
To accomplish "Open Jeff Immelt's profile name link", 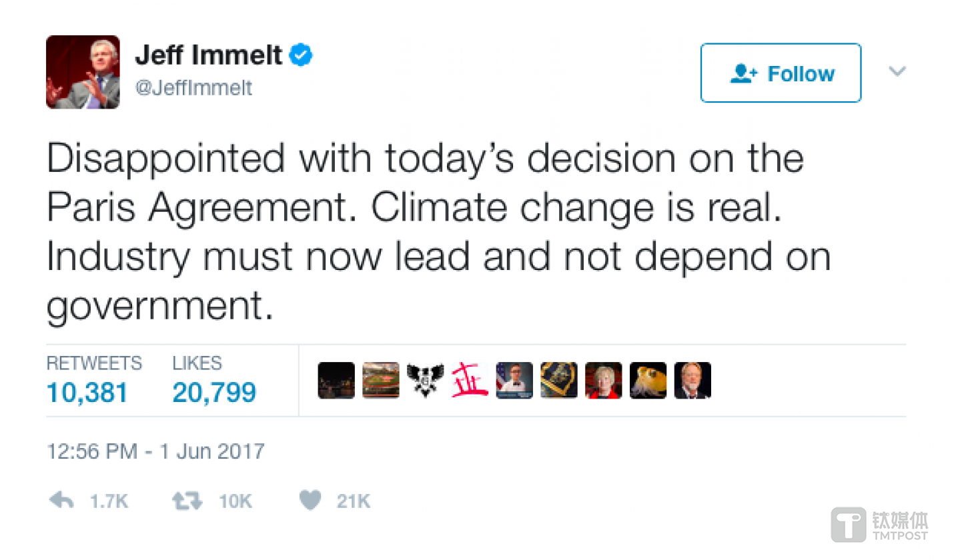I will 209,55.
